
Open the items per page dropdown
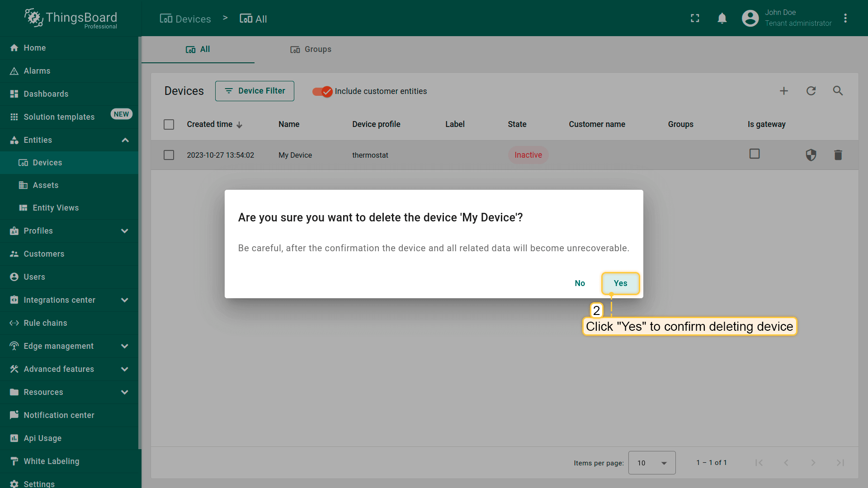click(651, 463)
